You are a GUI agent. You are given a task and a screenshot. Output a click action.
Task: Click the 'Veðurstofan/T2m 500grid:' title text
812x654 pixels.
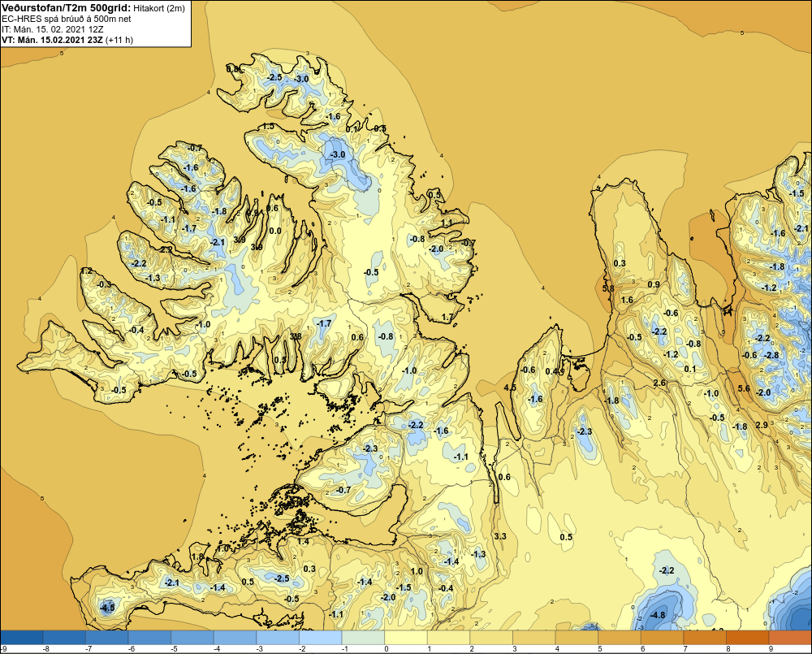coord(66,7)
